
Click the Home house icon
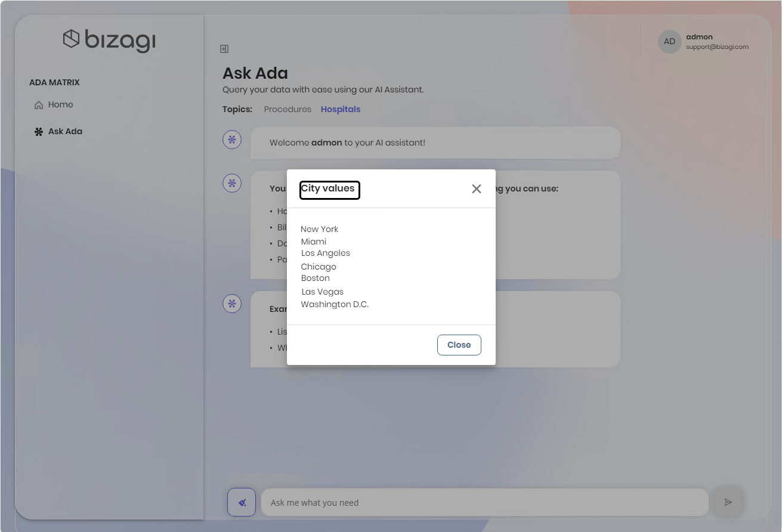(39, 105)
